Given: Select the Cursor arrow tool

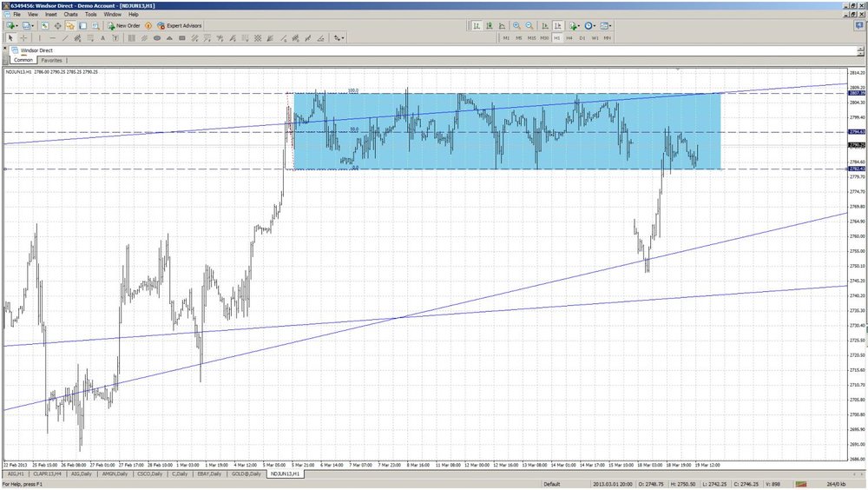Looking at the screenshot, I should click(10, 38).
